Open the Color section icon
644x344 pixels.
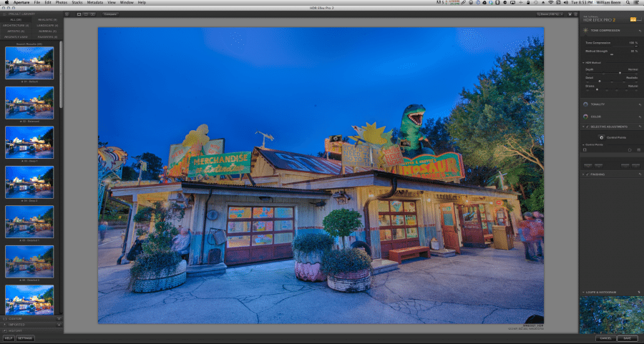click(585, 117)
